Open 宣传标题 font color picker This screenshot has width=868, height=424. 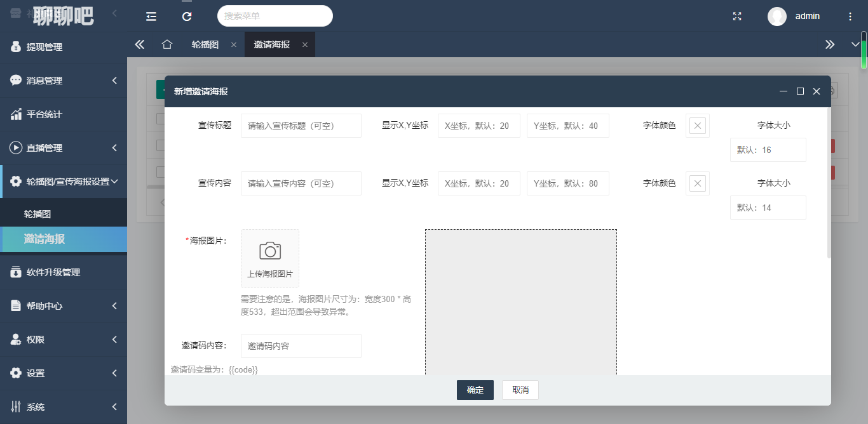(x=698, y=126)
